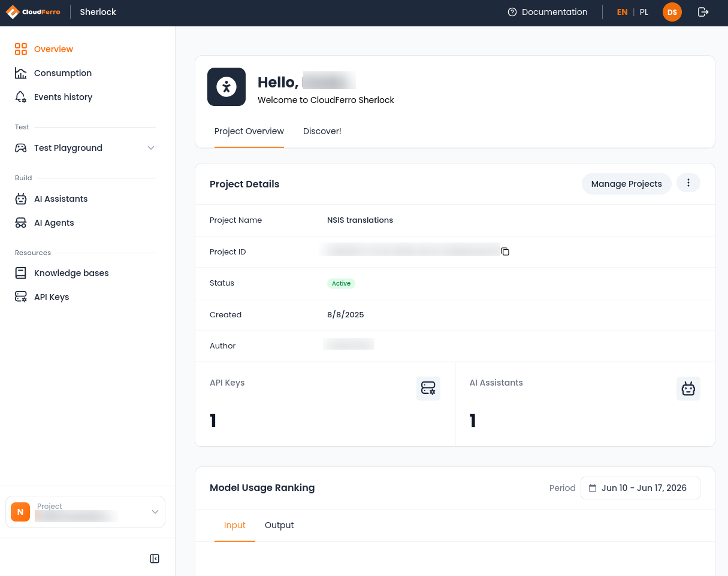Open the three-dot project options menu
This screenshot has width=728, height=576.
(688, 183)
